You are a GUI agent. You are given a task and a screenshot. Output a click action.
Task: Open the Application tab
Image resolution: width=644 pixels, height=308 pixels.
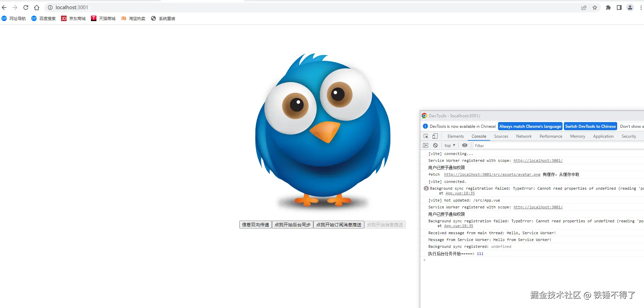[603, 136]
